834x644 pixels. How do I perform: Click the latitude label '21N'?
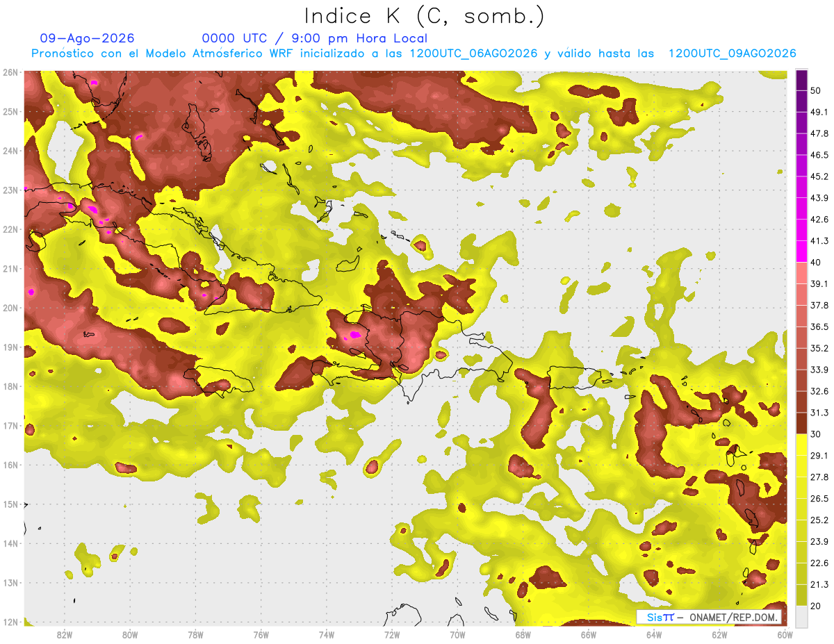click(x=10, y=269)
